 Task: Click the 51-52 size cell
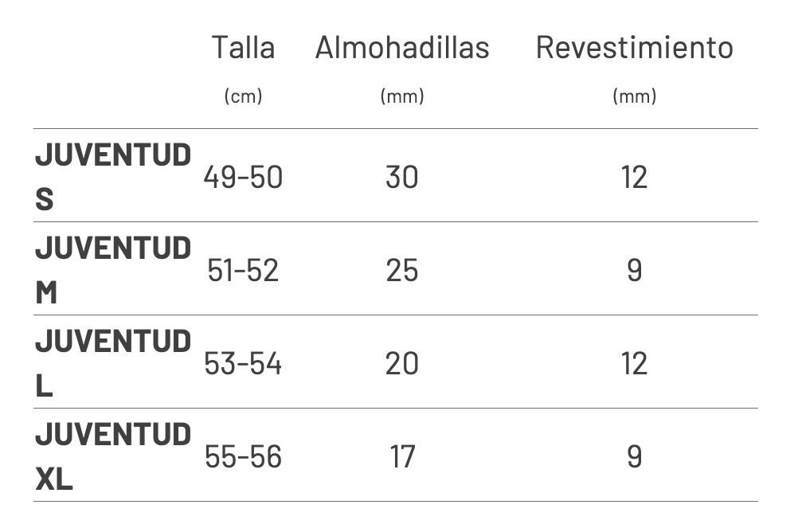pyautogui.click(x=243, y=271)
